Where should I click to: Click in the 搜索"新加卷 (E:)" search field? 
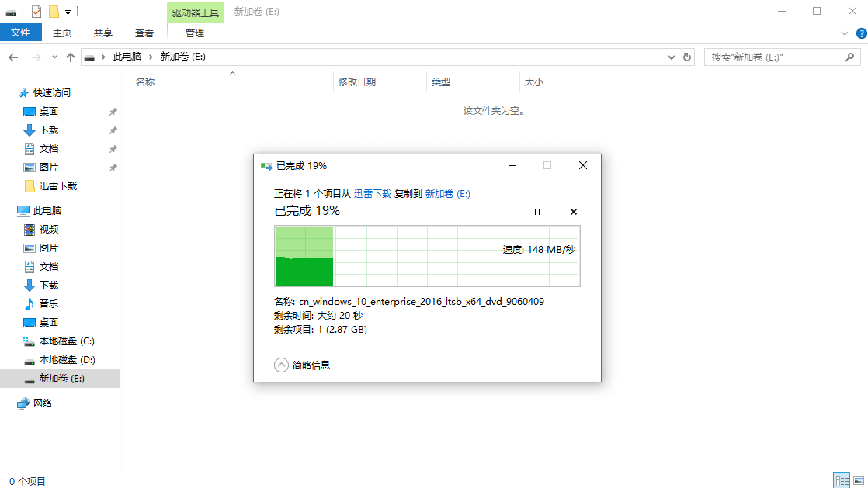773,57
